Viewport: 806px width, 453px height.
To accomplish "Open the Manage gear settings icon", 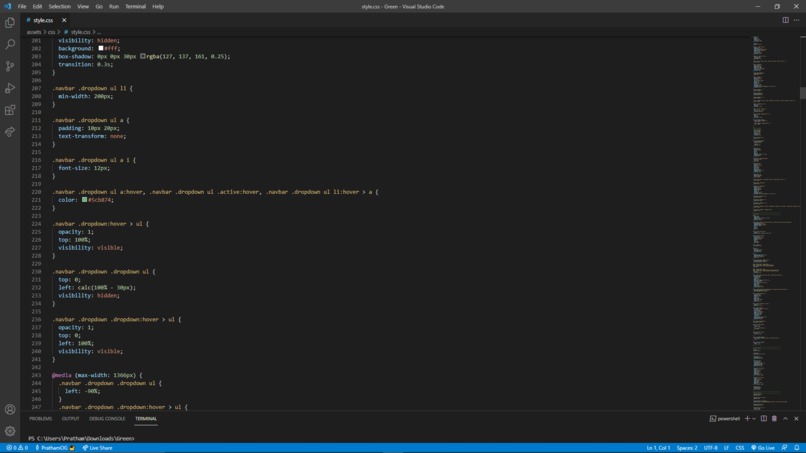I will (x=10, y=431).
